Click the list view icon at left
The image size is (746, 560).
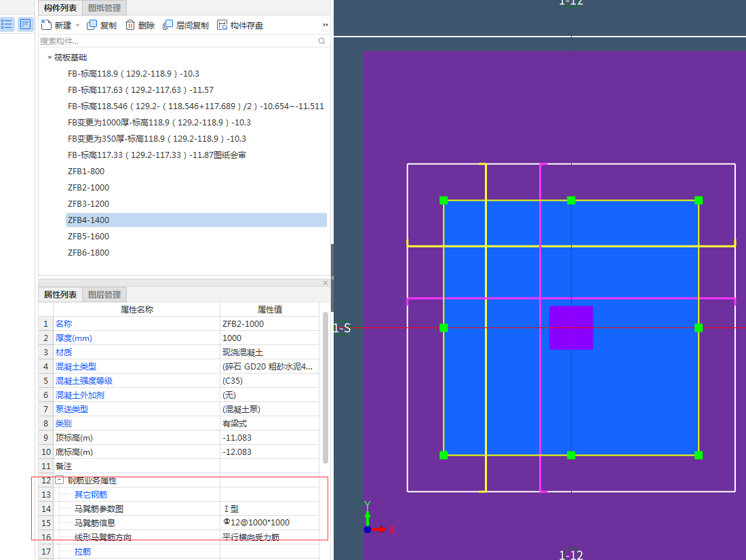pyautogui.click(x=7, y=24)
